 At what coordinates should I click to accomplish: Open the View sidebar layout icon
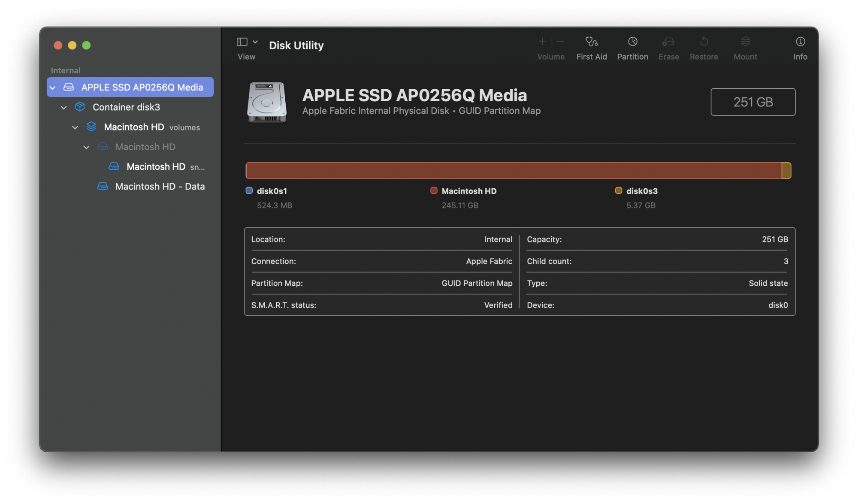pos(242,42)
